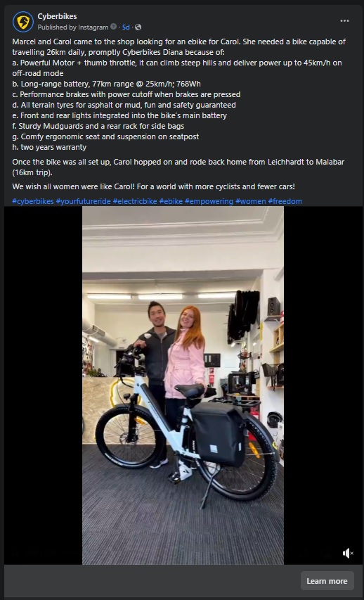
Task: Open the 5d post timestamp link
Action: [x=126, y=27]
